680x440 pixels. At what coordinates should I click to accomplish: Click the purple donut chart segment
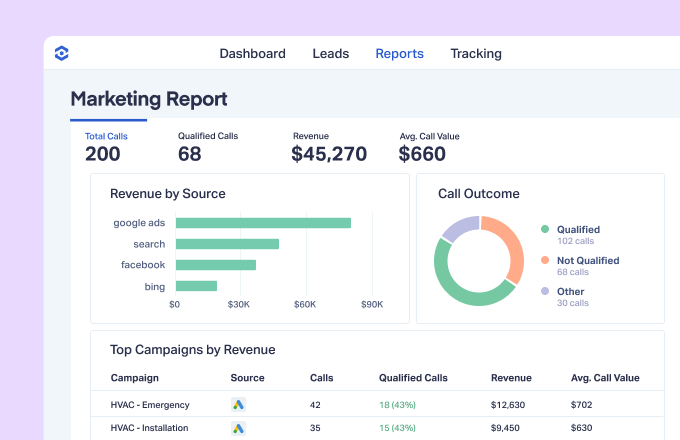tap(462, 226)
